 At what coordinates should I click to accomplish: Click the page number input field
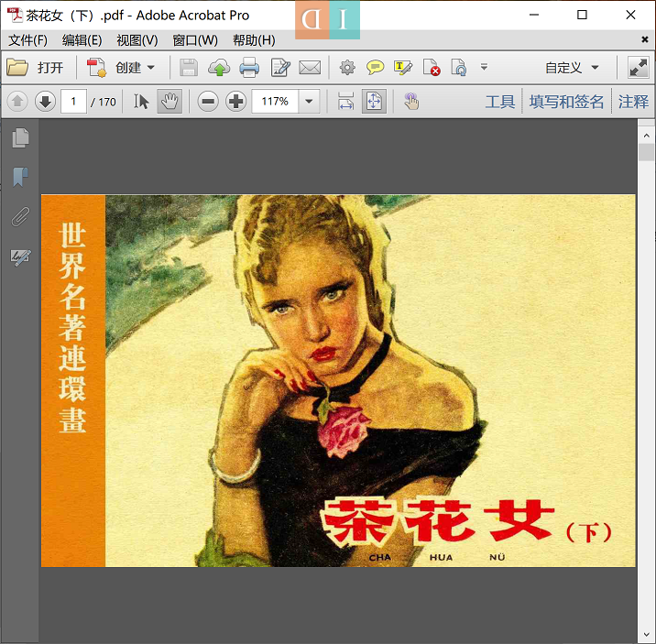coord(73,101)
